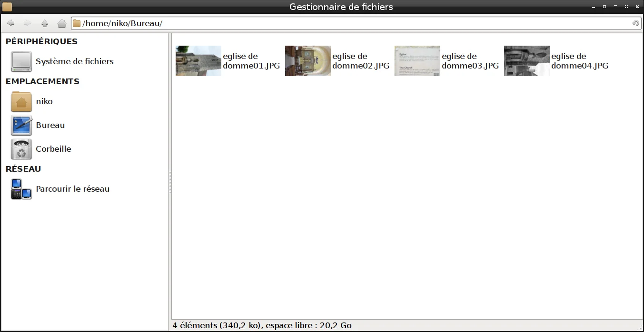Viewport: 644px width, 332px height.
Task: Click the eglise de domme03.JPG file name
Action: 470,61
